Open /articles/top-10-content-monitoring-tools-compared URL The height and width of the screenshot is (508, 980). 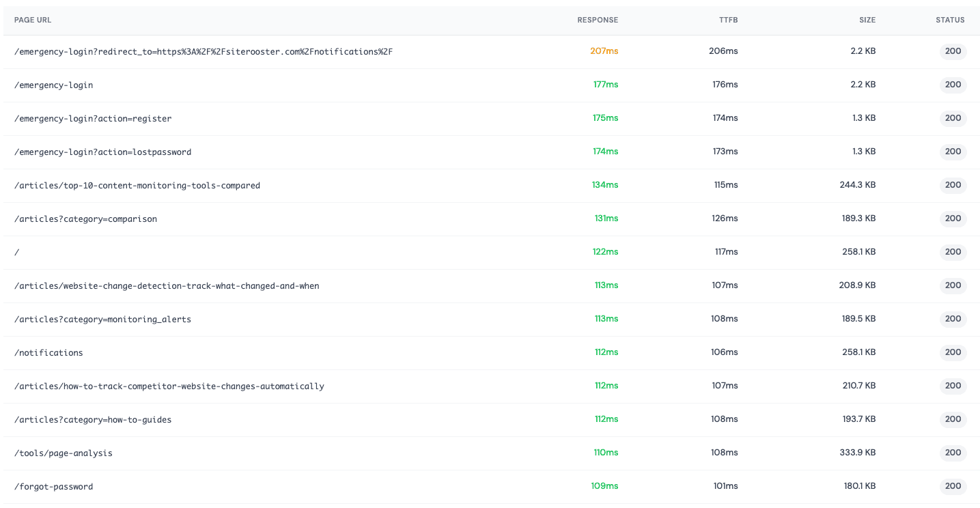(137, 186)
